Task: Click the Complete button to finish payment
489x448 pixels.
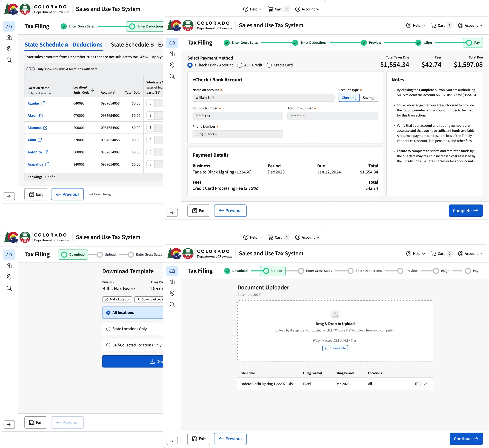Action: [465, 210]
